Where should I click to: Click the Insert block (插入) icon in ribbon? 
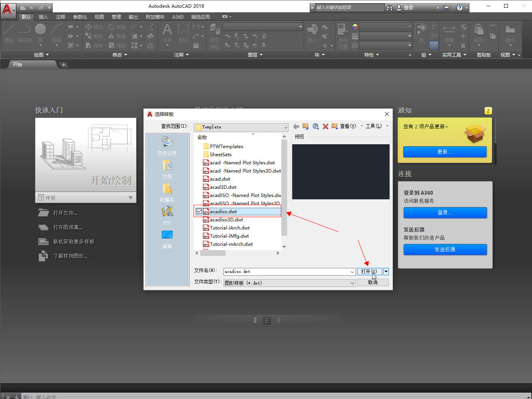312,33
